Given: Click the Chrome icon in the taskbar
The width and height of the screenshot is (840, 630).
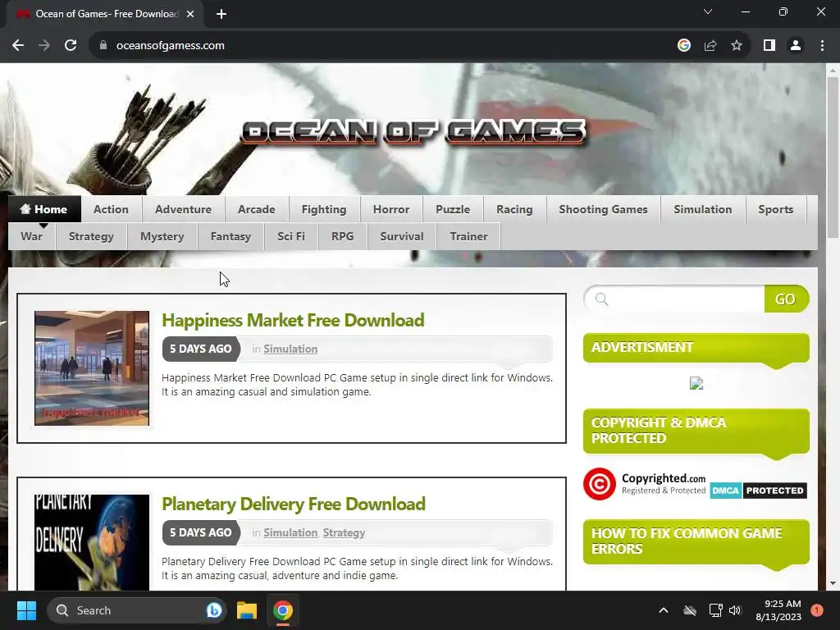Looking at the screenshot, I should 283,610.
